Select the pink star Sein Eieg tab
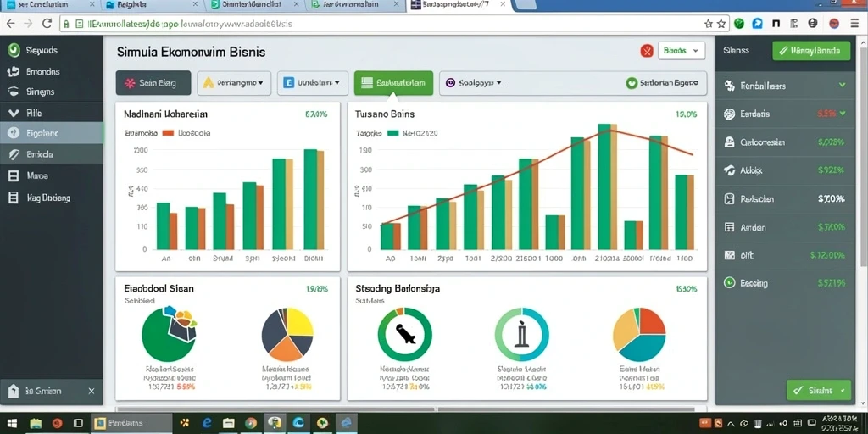The width and height of the screenshot is (868, 434). coord(153,83)
